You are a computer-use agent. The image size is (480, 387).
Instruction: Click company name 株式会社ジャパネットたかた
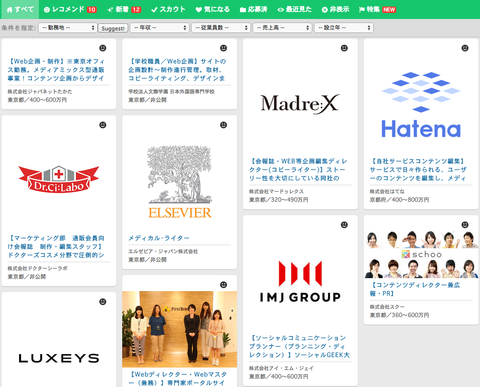40,91
